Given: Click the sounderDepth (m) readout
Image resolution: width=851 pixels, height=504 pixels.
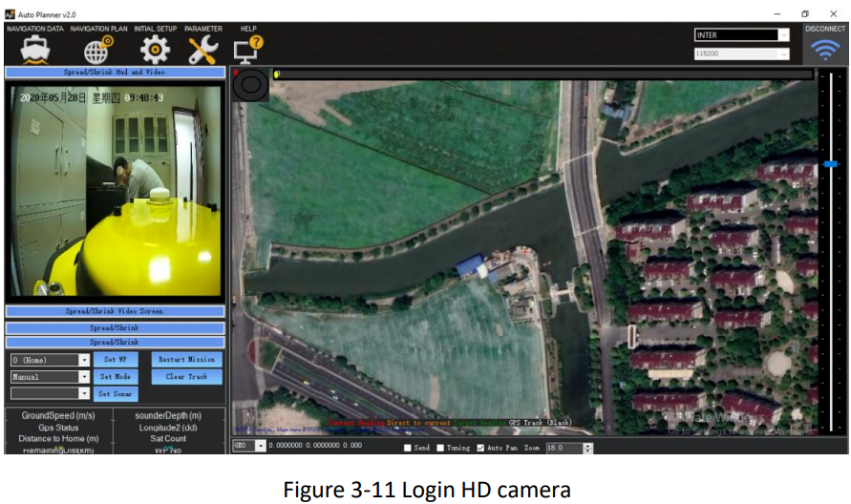Looking at the screenshot, I should coord(168,416).
